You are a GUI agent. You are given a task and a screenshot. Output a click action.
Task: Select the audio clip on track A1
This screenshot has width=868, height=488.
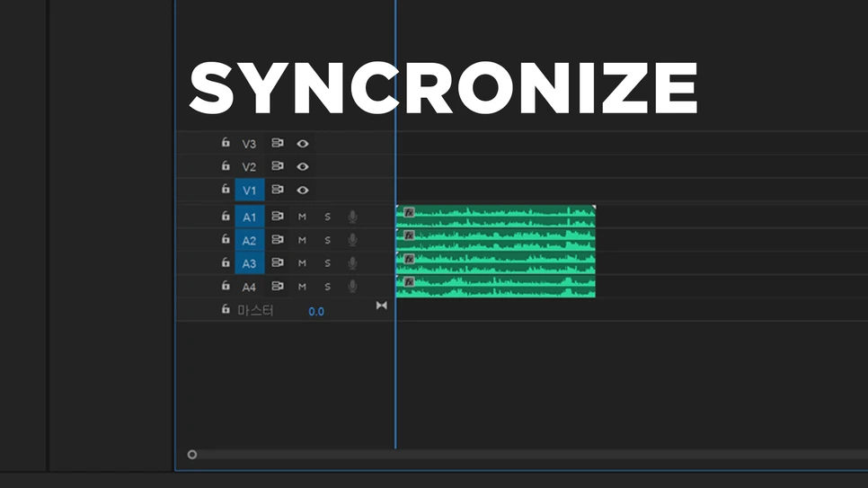(x=496, y=216)
